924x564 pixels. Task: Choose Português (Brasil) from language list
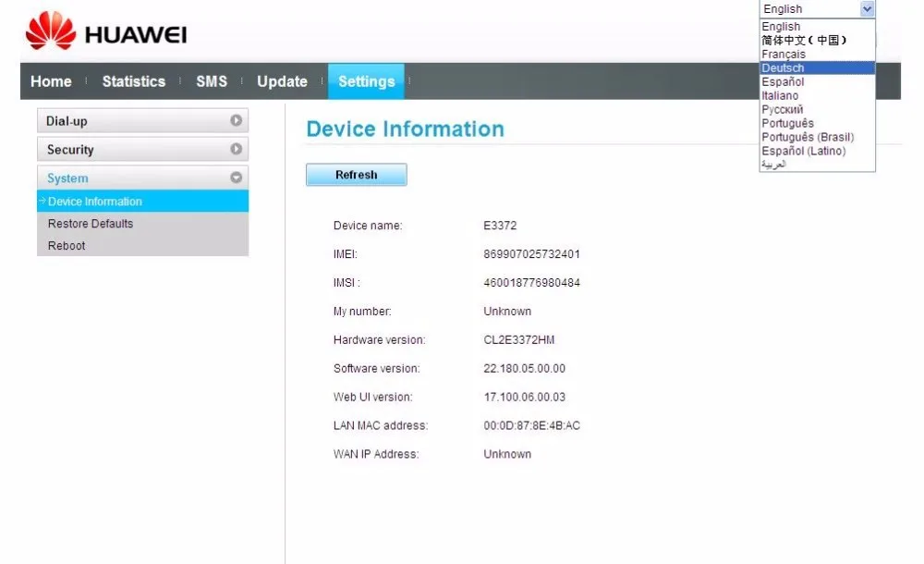point(817,137)
